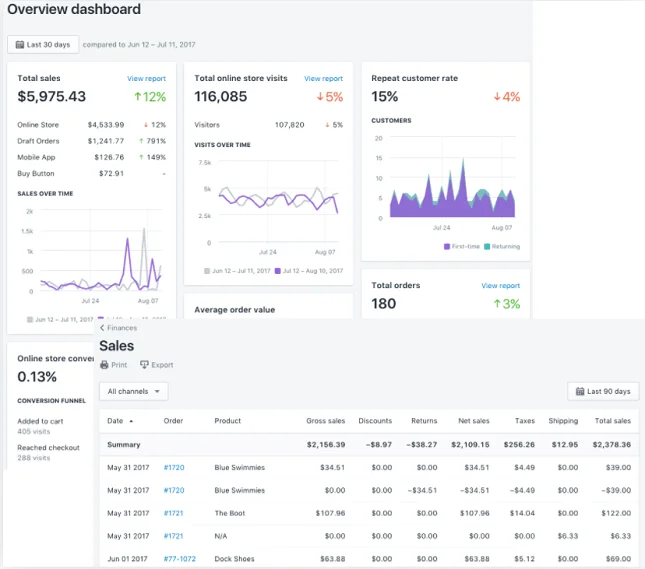Open the All channels dropdown

(x=133, y=392)
